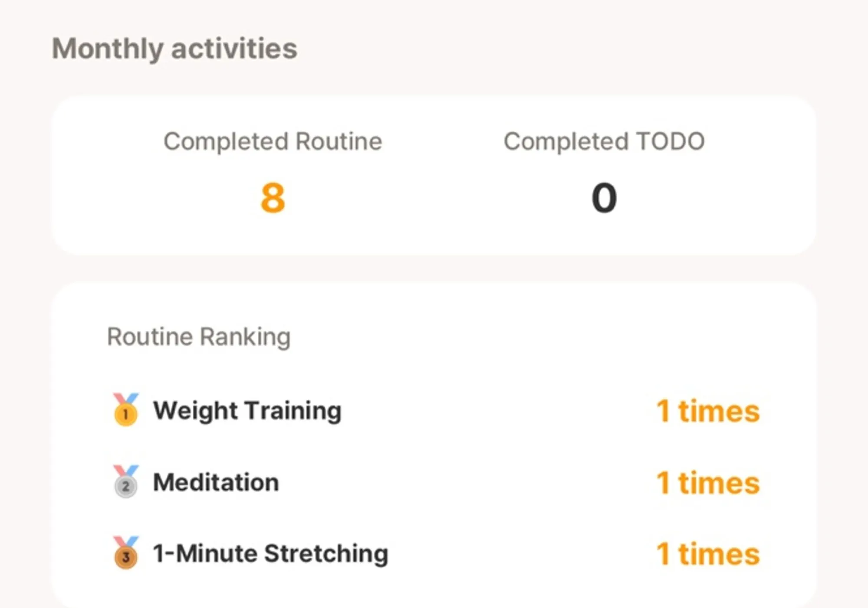Image resolution: width=868 pixels, height=608 pixels.
Task: Click the silver second-place medal icon
Action: tap(125, 482)
